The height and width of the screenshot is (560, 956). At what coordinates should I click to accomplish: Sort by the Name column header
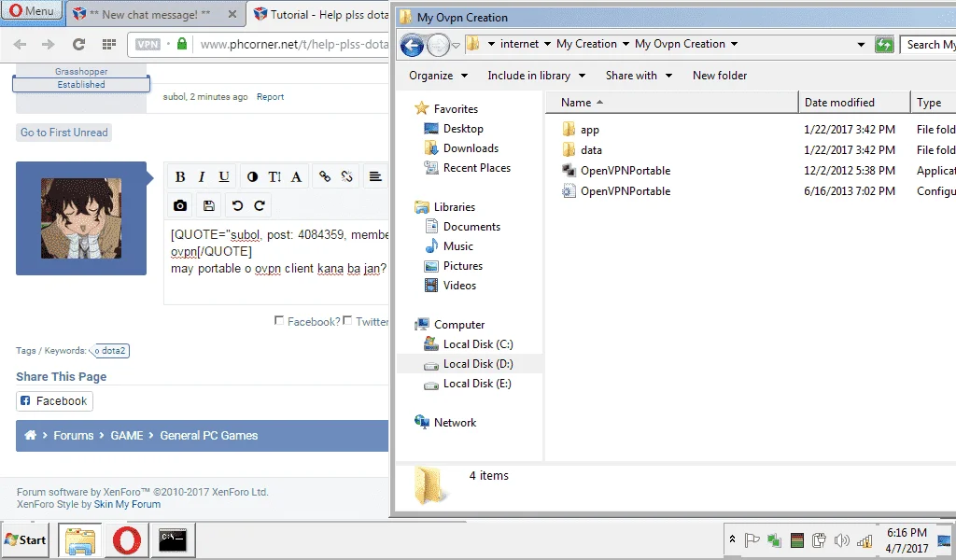point(670,103)
